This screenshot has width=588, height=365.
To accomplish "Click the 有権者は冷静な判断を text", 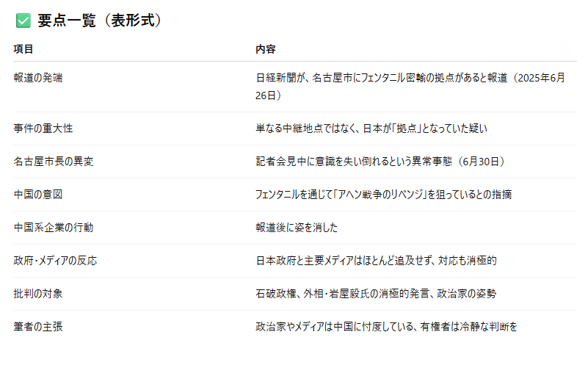I will click(469, 326).
